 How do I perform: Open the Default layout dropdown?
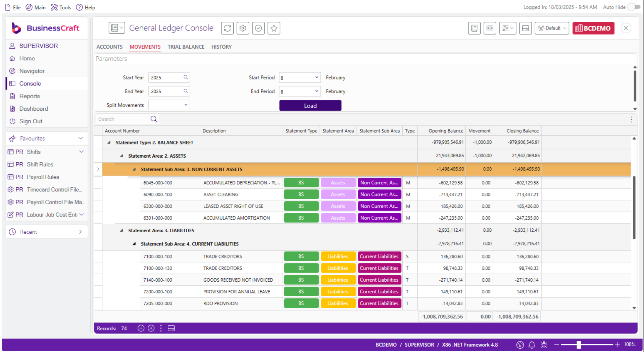pyautogui.click(x=552, y=28)
